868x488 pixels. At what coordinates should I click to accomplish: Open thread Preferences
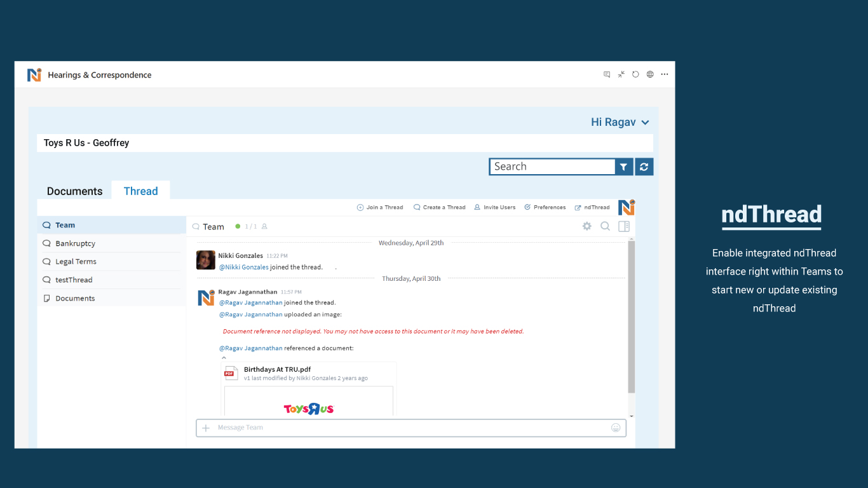coord(545,208)
